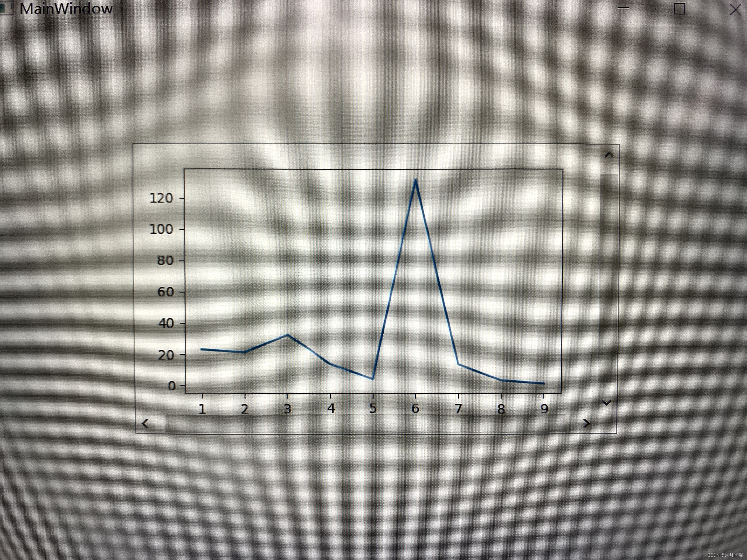Image resolution: width=747 pixels, height=560 pixels.
Task: Click the x-axis label 3
Action: click(x=288, y=409)
